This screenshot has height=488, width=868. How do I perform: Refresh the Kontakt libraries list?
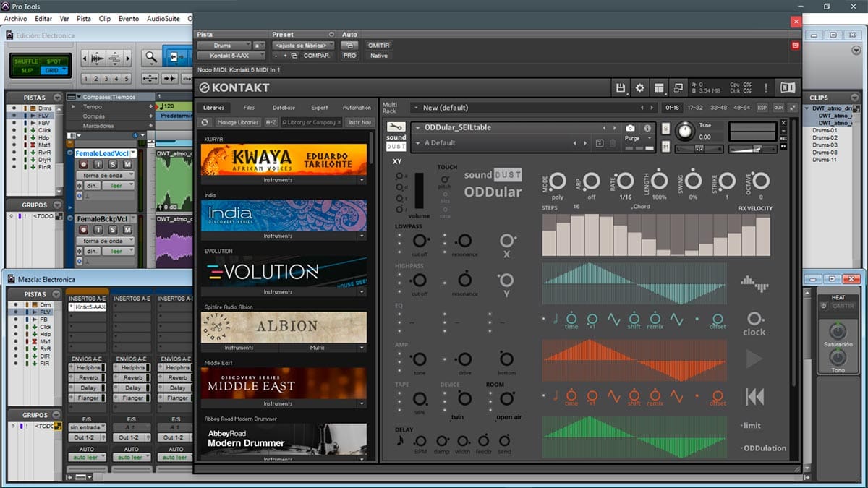point(205,122)
